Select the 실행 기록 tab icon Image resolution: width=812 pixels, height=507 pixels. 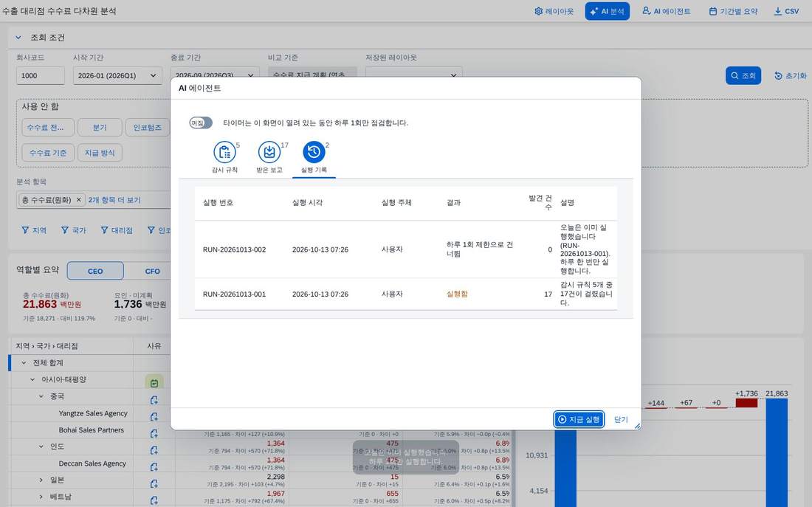(x=314, y=152)
